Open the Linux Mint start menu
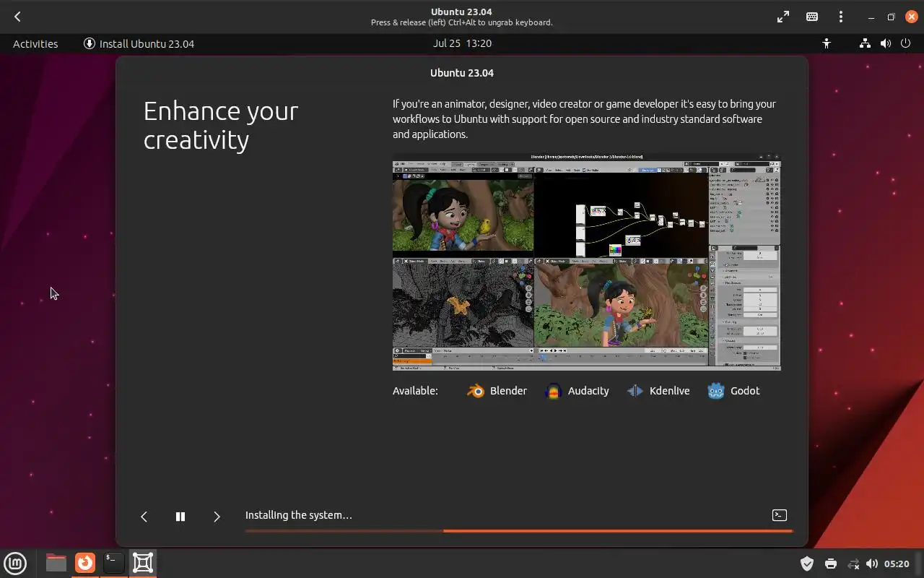The height and width of the screenshot is (578, 924). (15, 563)
